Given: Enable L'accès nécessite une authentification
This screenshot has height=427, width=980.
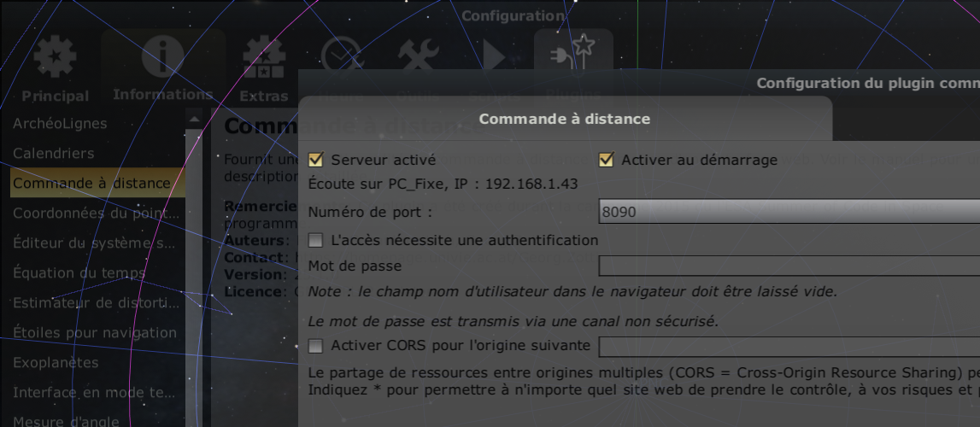Looking at the screenshot, I should 315,240.
